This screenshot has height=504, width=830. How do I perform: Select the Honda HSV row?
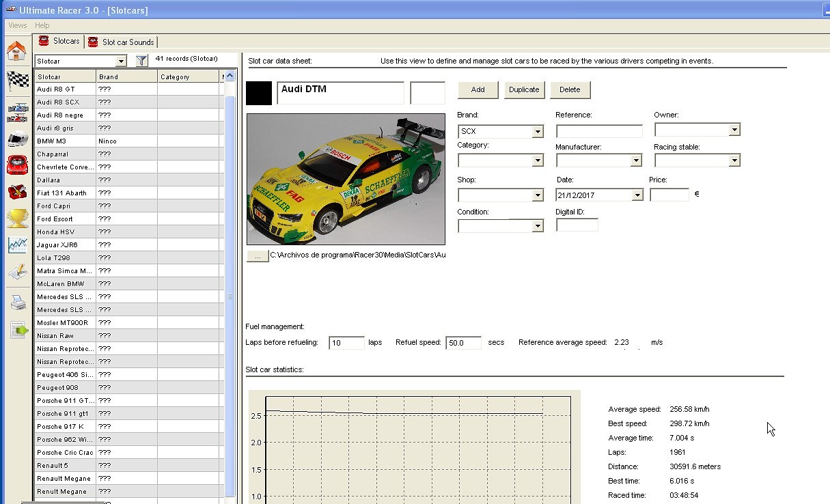coord(129,232)
